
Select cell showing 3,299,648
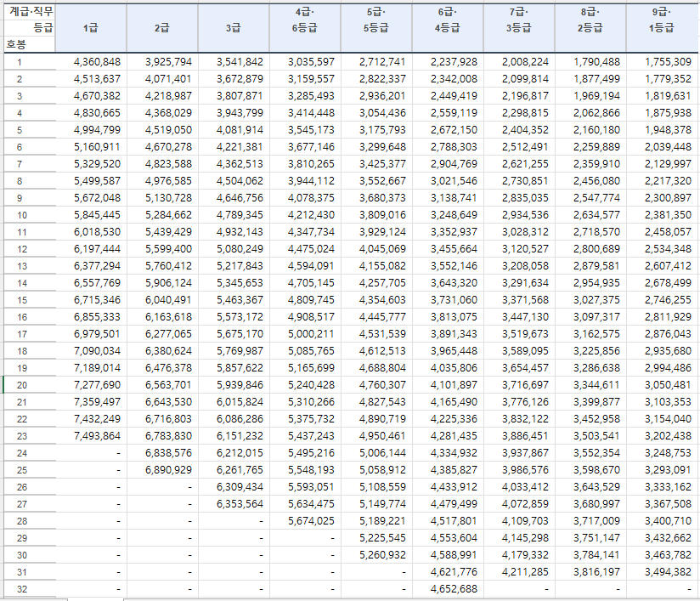tap(377, 146)
